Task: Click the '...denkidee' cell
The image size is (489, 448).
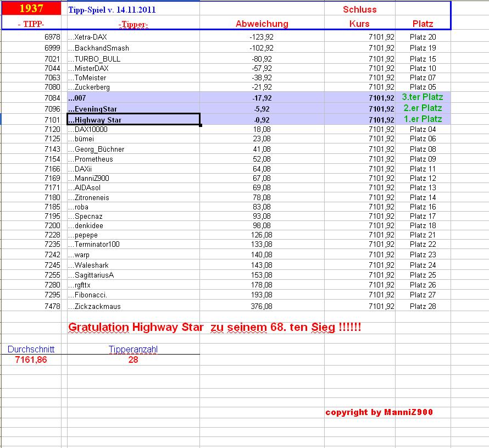Action: point(134,225)
